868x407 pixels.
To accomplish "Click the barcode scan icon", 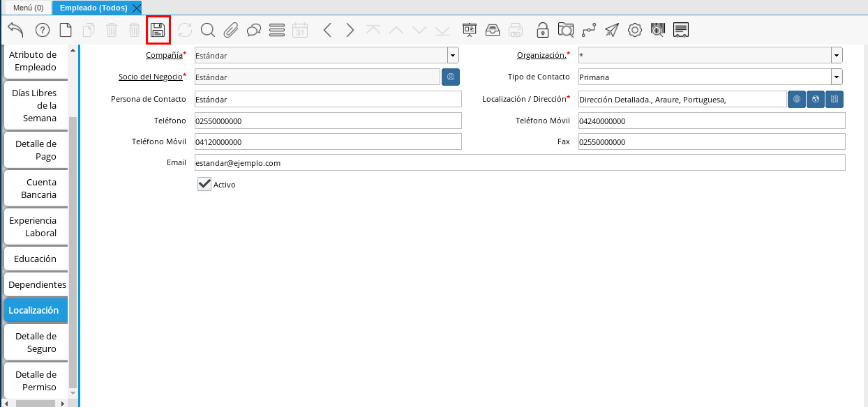I will click(x=658, y=30).
